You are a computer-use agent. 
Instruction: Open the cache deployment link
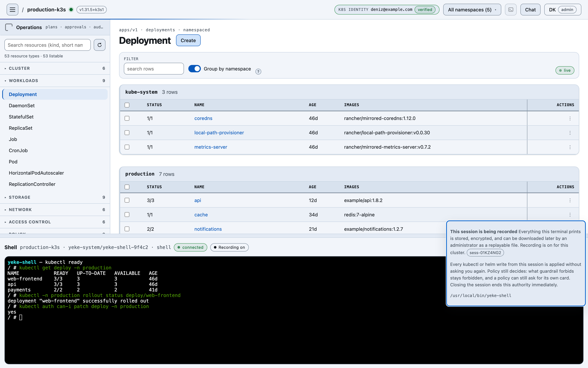point(201,215)
